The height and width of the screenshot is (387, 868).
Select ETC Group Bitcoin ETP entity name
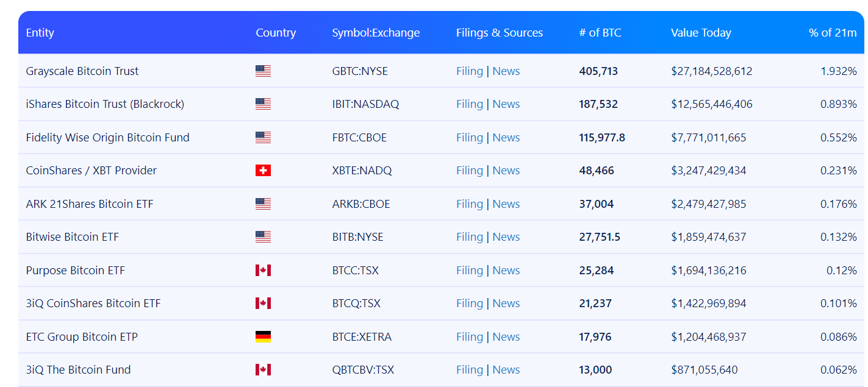point(82,337)
